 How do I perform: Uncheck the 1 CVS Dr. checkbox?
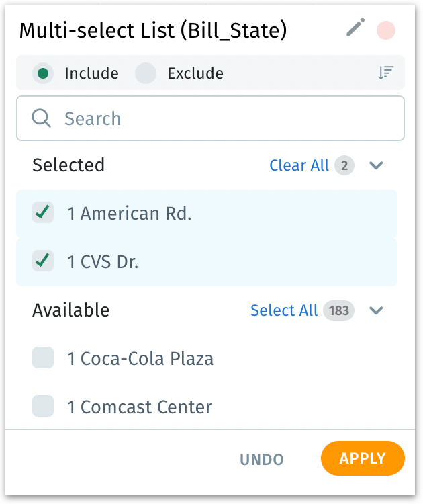tap(43, 261)
